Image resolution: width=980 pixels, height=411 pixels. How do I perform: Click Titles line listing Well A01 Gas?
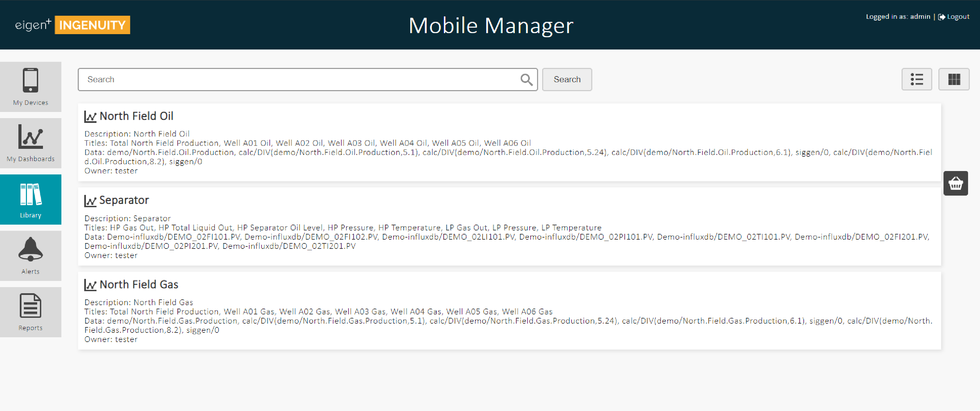(x=318, y=312)
